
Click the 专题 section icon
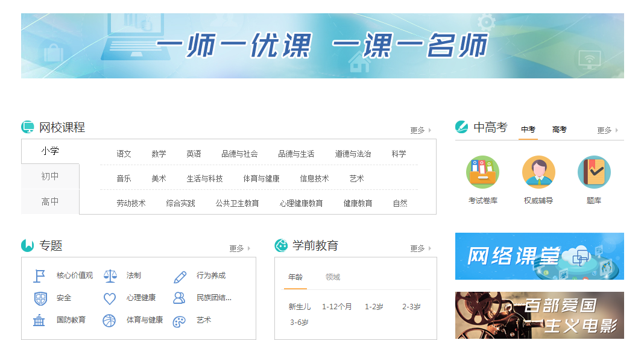[x=28, y=245]
